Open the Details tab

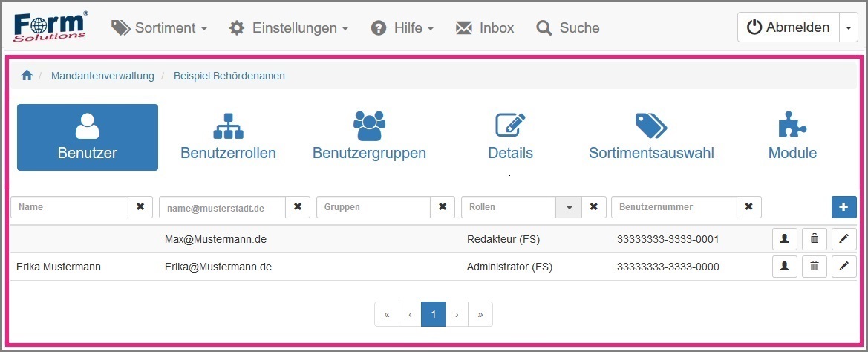(x=510, y=137)
